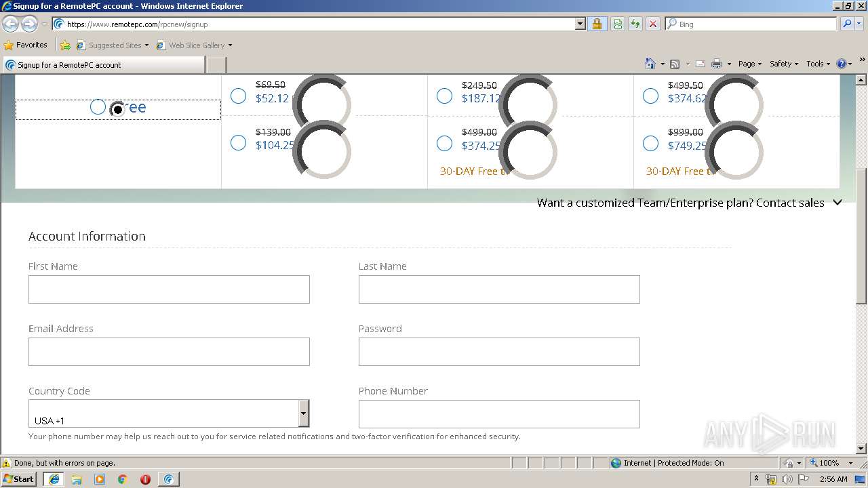
Task: Select the $52.12 plan radio button
Action: [x=238, y=96]
